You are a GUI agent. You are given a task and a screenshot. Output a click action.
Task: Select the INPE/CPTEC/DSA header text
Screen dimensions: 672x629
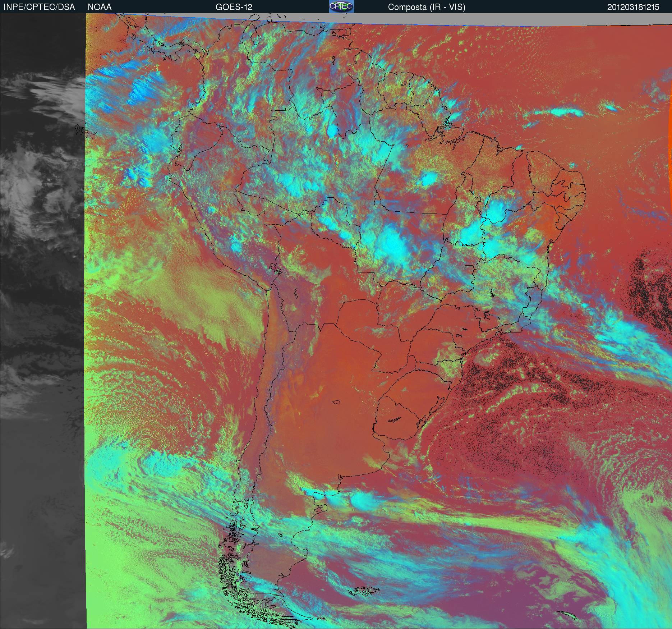pyautogui.click(x=39, y=7)
